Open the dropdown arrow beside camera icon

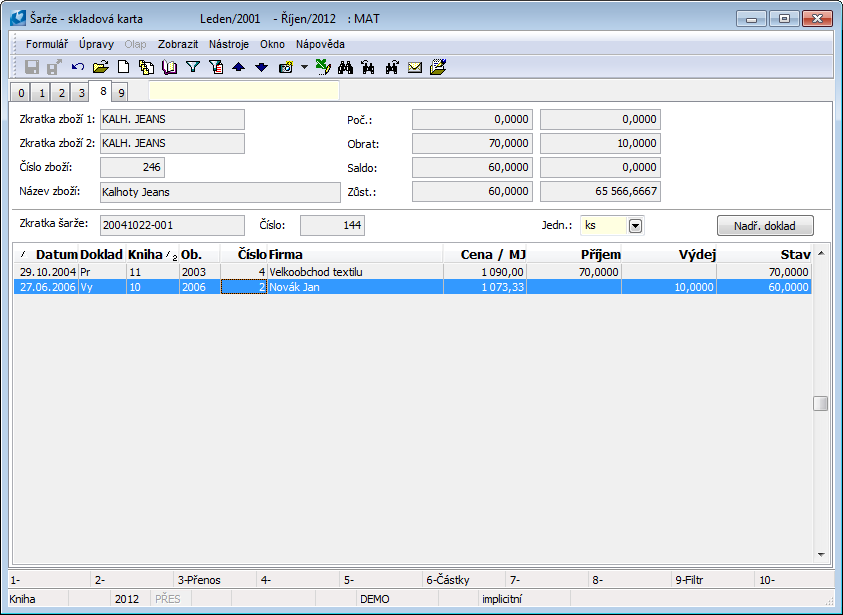[304, 67]
